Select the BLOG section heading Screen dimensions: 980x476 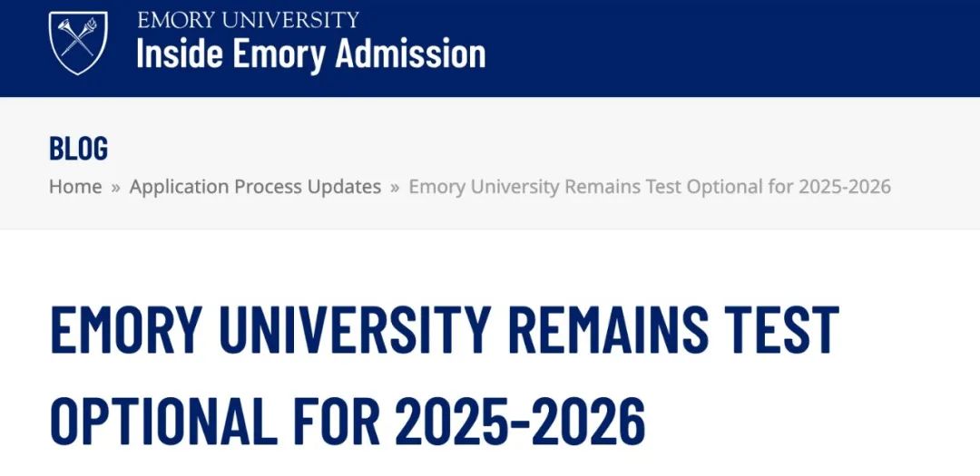(x=78, y=148)
